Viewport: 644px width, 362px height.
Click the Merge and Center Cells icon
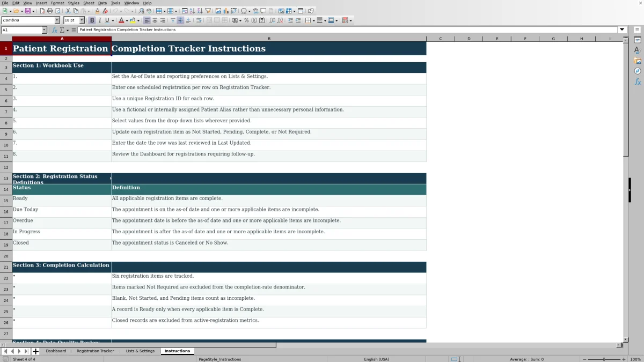(209, 20)
